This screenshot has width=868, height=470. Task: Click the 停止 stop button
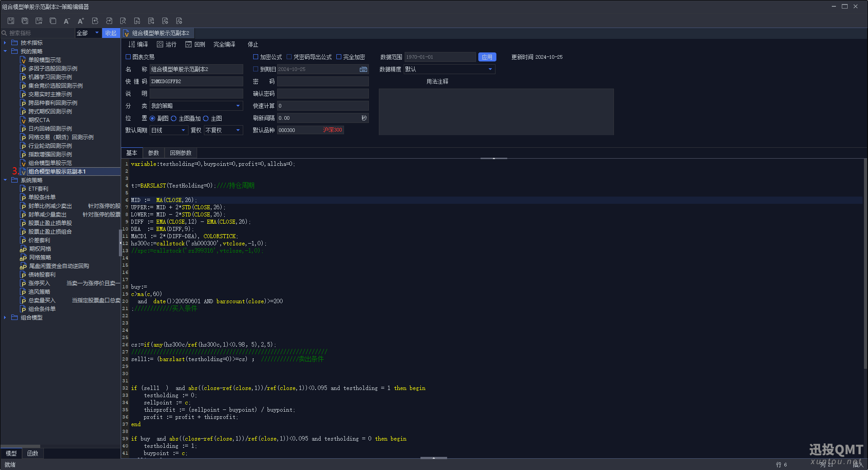coord(253,44)
